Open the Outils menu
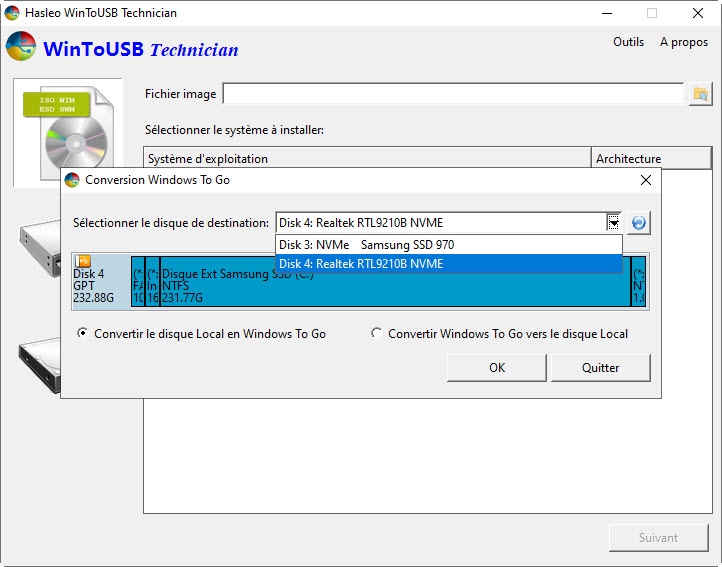722x567 pixels. click(x=628, y=42)
